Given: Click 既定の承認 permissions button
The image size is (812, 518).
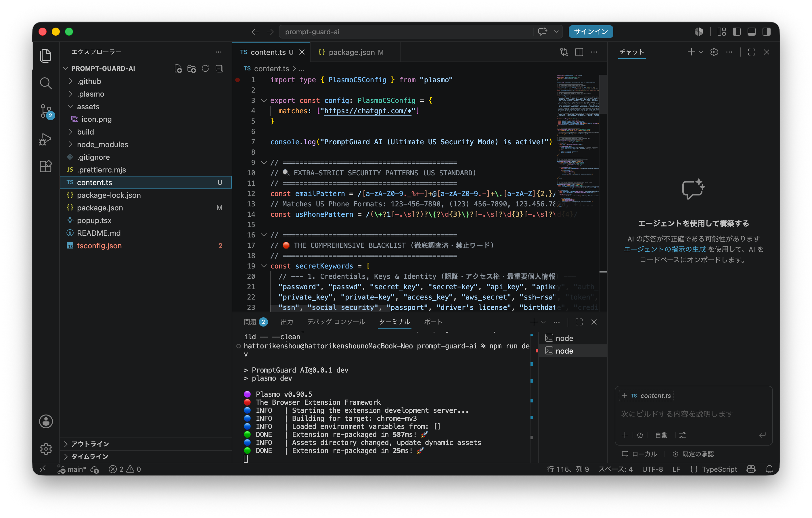Looking at the screenshot, I should 693,454.
